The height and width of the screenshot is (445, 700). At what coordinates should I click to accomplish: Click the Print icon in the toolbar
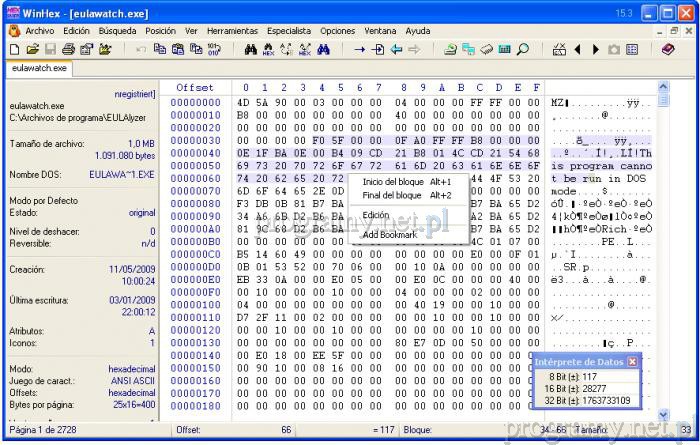pyautogui.click(x=68, y=48)
